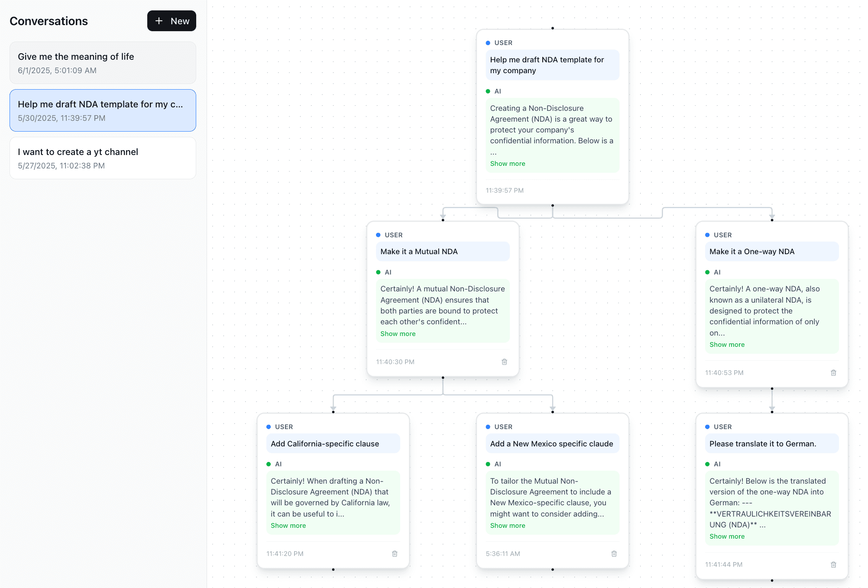This screenshot has height=588, width=868.
Task: Show more of the California law AI reply
Action: click(x=288, y=525)
